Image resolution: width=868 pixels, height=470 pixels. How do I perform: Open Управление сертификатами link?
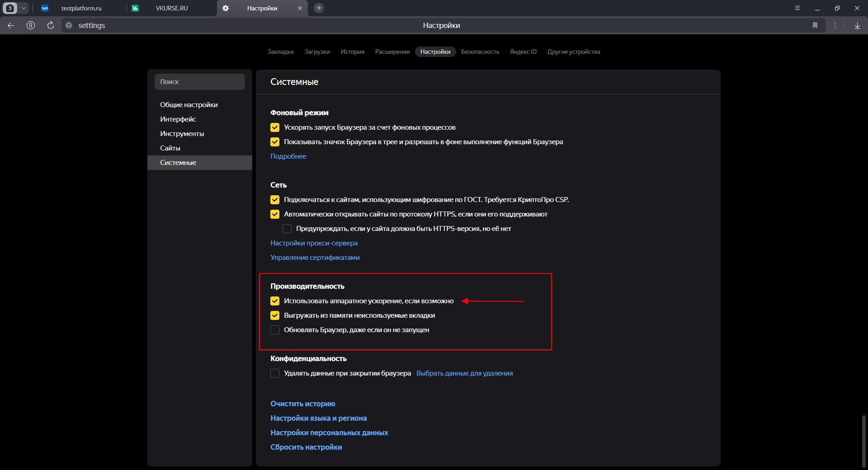tap(315, 258)
